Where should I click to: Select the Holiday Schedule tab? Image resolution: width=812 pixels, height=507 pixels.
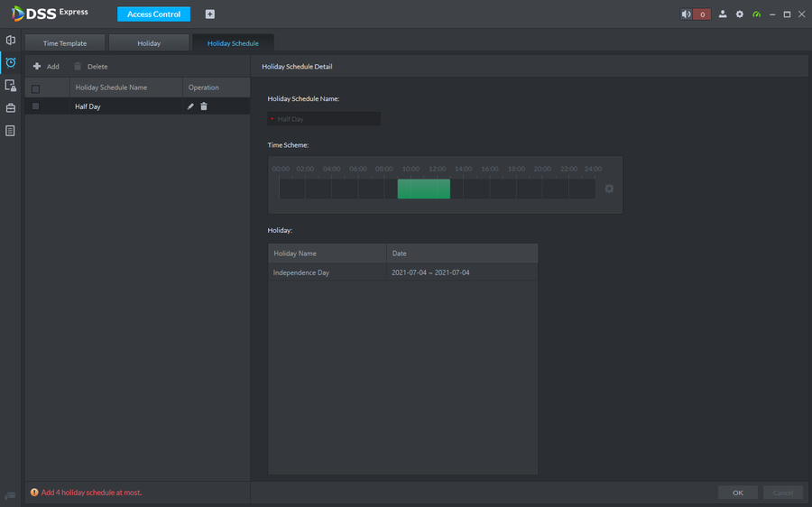233,43
